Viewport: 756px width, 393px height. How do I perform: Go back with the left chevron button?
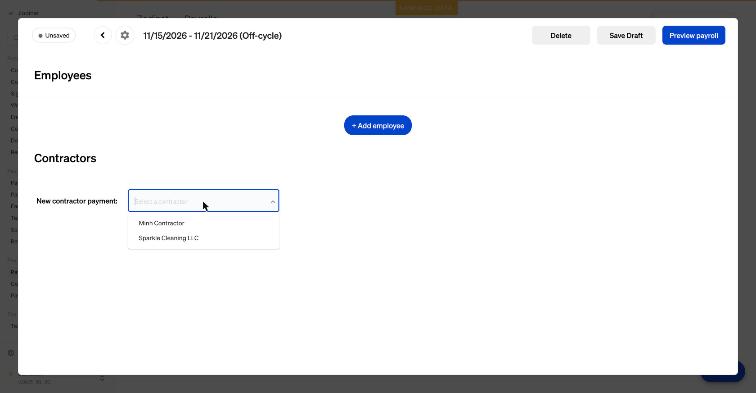coord(103,35)
